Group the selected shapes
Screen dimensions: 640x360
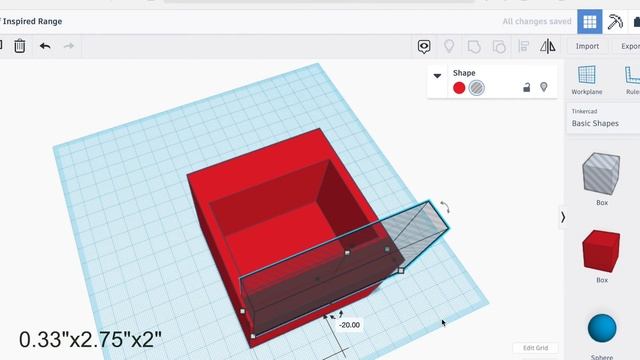[x=474, y=47]
